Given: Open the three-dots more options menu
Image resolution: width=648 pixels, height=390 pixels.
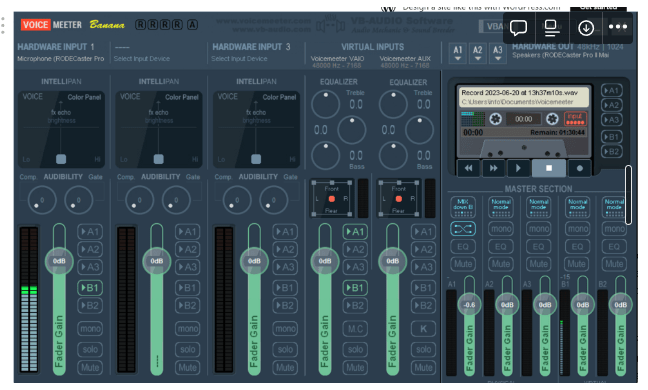Looking at the screenshot, I should tap(618, 27).
